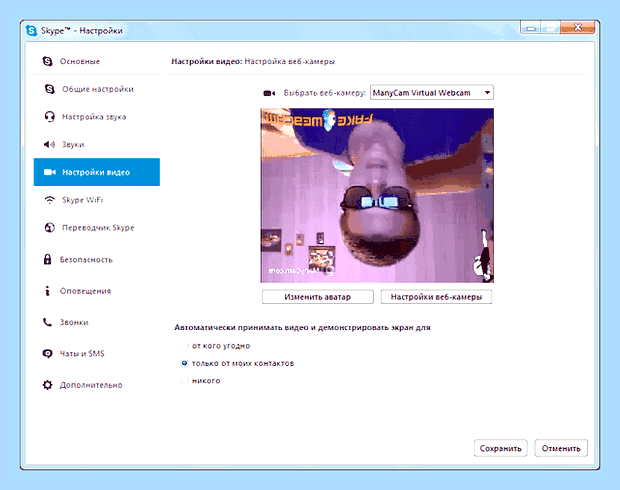Close the Skype settings window
The width and height of the screenshot is (620, 490).
pyautogui.click(x=578, y=27)
